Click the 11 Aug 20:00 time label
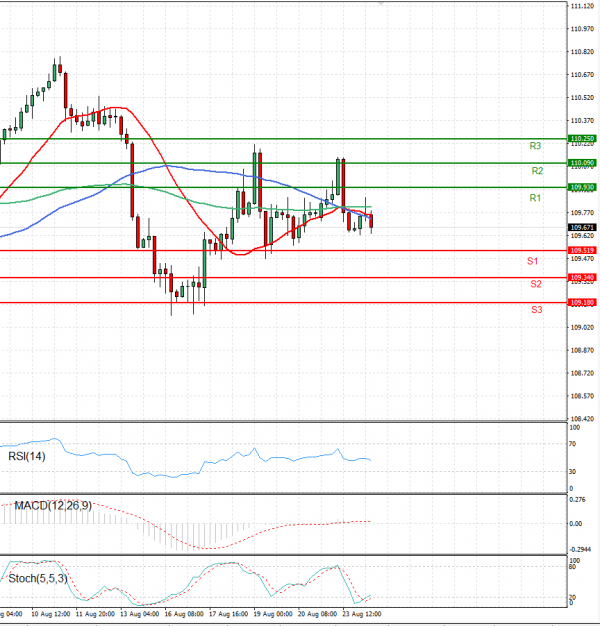 [95, 614]
